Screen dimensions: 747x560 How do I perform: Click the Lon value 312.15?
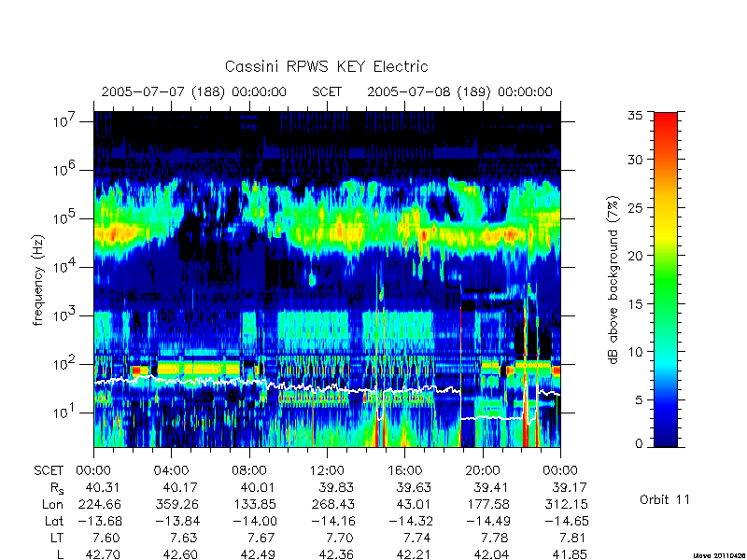click(566, 504)
